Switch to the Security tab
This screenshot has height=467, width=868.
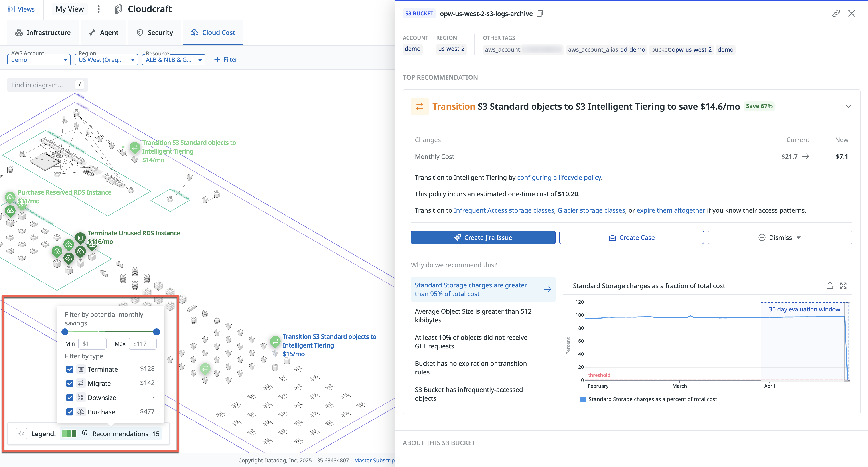tap(155, 33)
